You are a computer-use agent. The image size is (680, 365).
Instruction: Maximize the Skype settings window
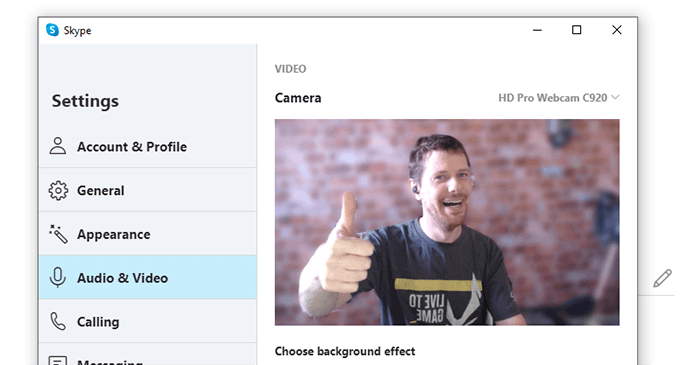pos(576,30)
